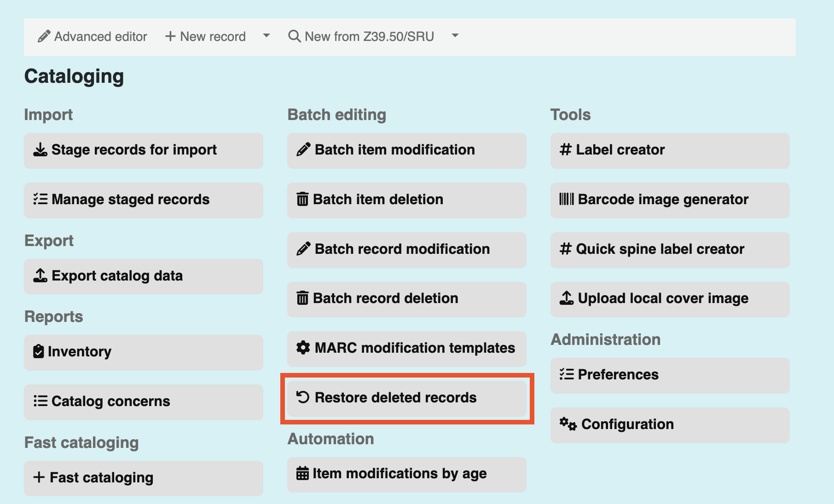Open New from Z39.50/SRU search

coord(361,36)
